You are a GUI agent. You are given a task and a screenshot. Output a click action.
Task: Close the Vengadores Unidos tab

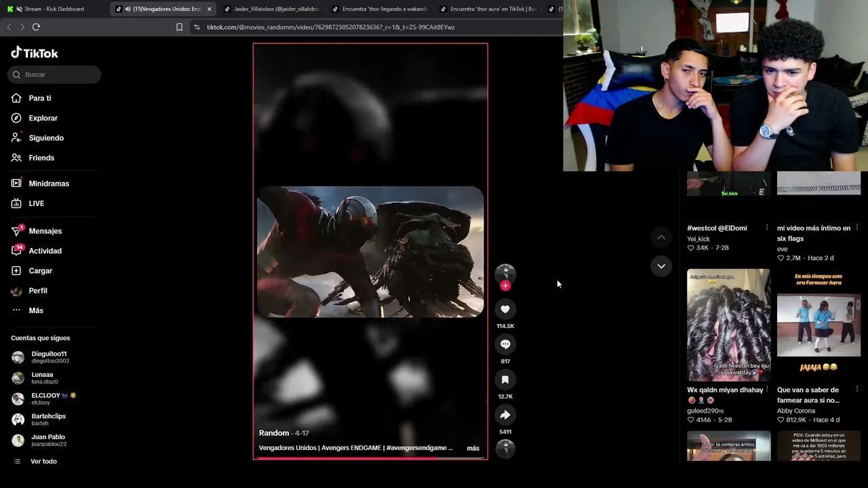click(209, 9)
